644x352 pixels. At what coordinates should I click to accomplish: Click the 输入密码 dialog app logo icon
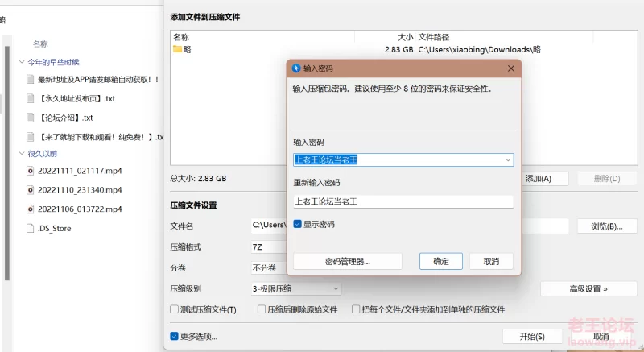(296, 68)
